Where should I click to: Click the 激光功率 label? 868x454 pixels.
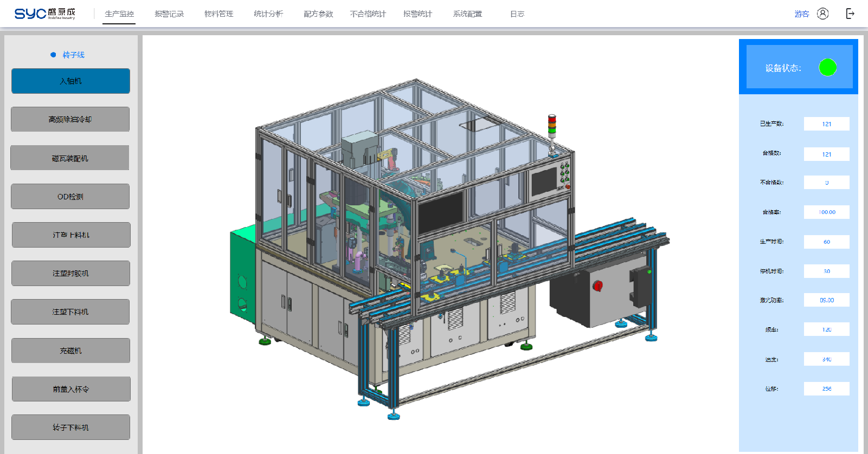771,300
